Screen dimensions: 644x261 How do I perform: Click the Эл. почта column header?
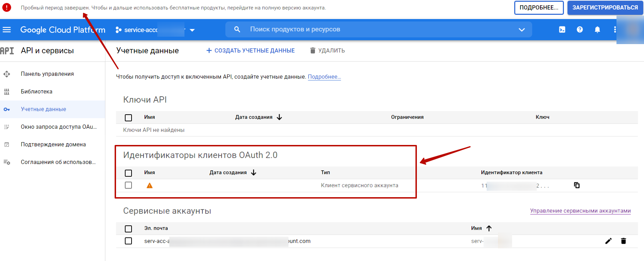(x=156, y=228)
